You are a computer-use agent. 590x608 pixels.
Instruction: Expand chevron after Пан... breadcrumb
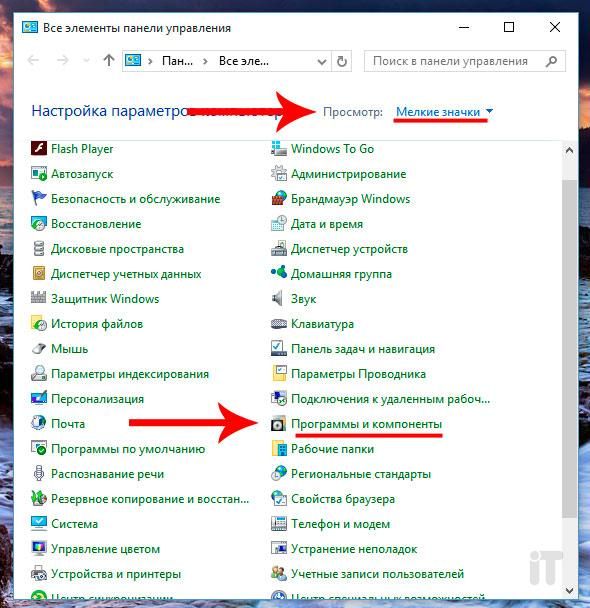205,61
